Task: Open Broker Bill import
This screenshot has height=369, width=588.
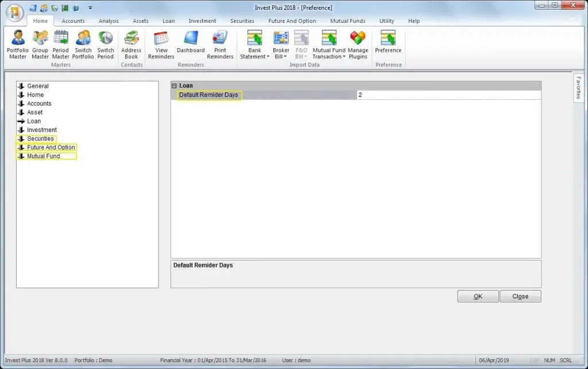Action: [281, 45]
